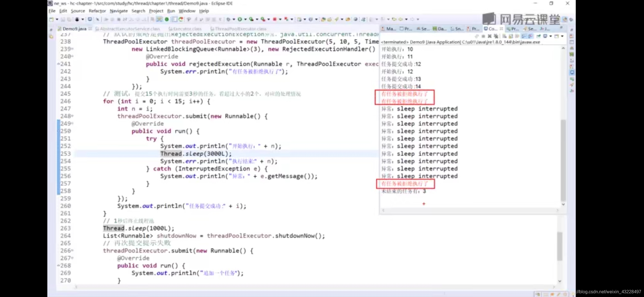Open the Coverage dropdown arrow
Image resolution: width=644 pixels, height=297 pixels.
coord(257,19)
